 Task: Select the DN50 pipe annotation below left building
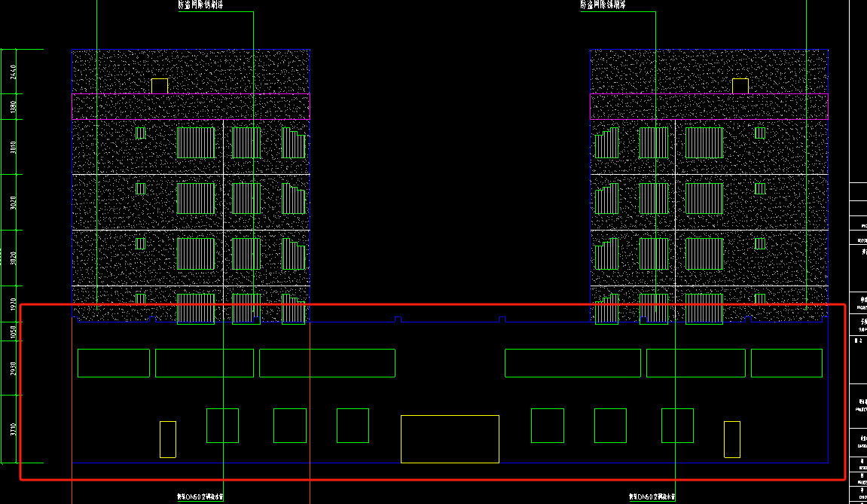[200, 496]
